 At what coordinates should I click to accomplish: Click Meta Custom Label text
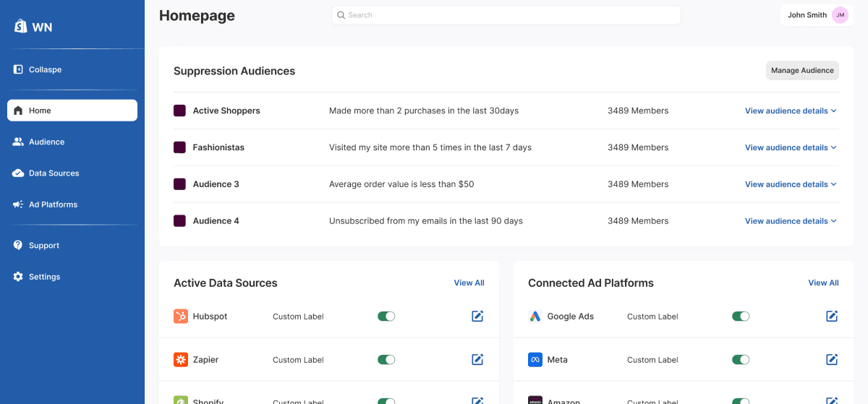pyautogui.click(x=652, y=360)
